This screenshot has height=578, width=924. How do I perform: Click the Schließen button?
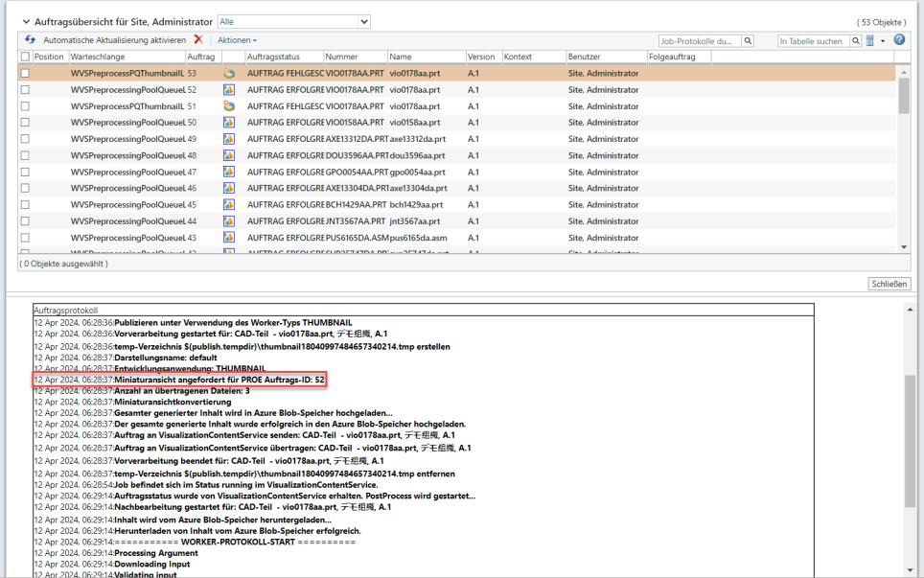click(x=889, y=284)
